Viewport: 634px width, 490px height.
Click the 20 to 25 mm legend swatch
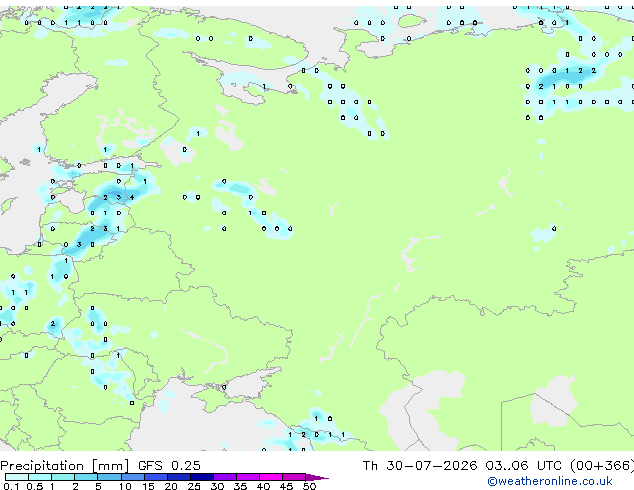tap(179, 477)
